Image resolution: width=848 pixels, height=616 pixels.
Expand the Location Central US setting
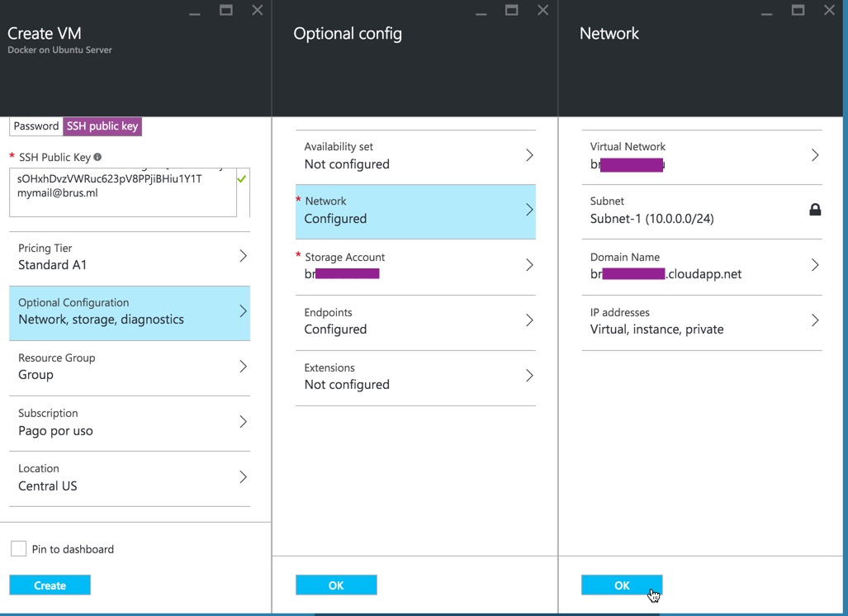(130, 477)
